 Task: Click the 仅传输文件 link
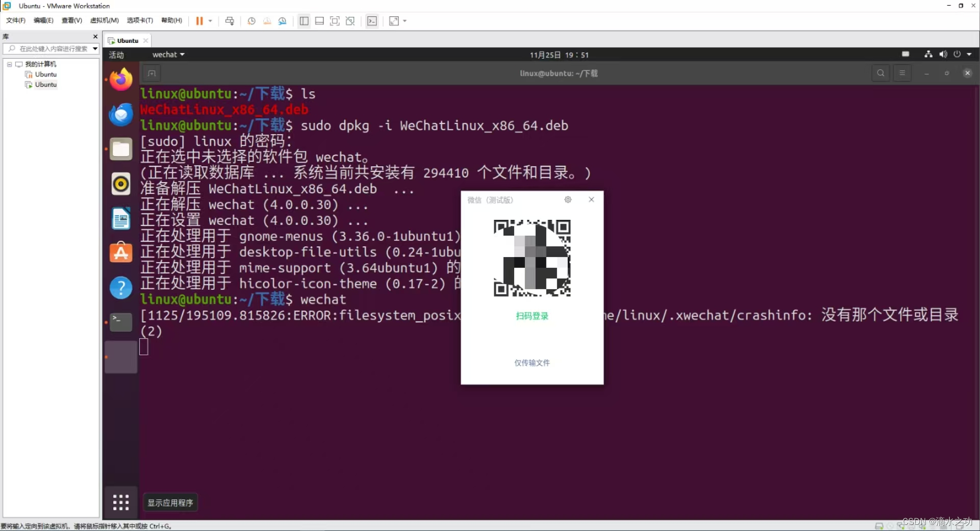tap(532, 363)
